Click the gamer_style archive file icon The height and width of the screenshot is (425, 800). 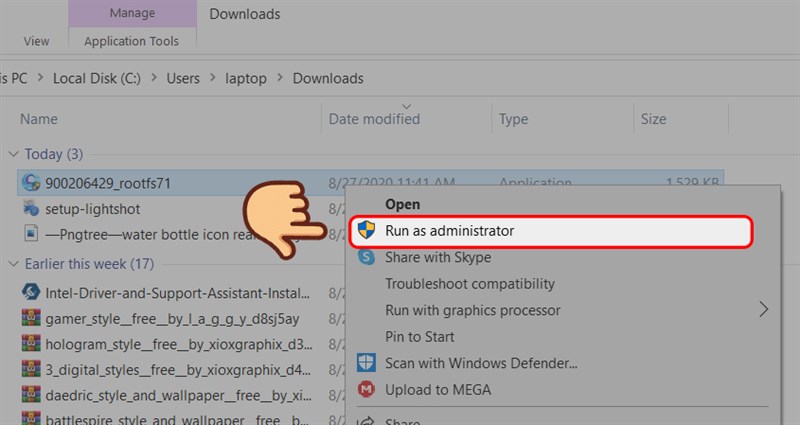point(31,319)
